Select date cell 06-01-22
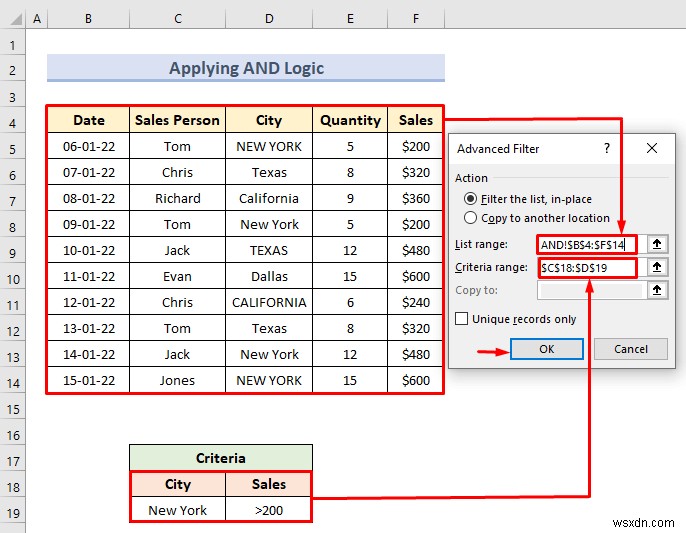 (x=89, y=146)
